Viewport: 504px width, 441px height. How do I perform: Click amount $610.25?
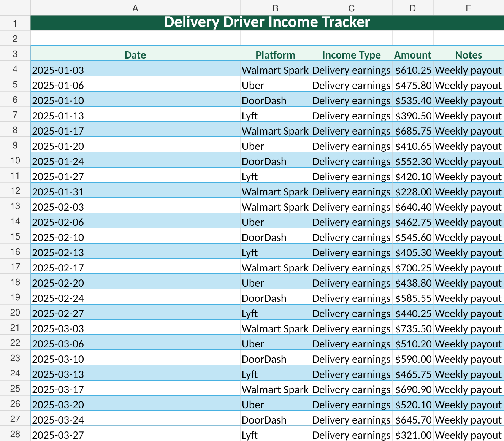pyautogui.click(x=413, y=69)
